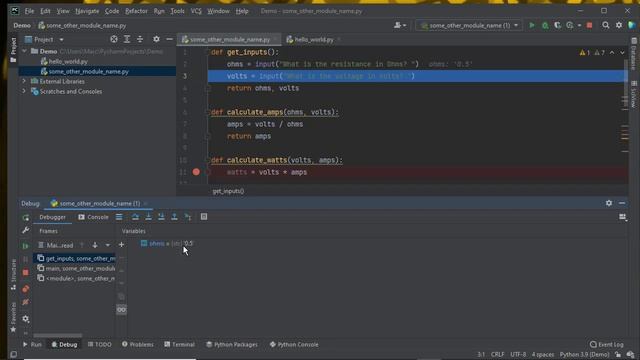Run with coverage shield icon

click(558, 25)
